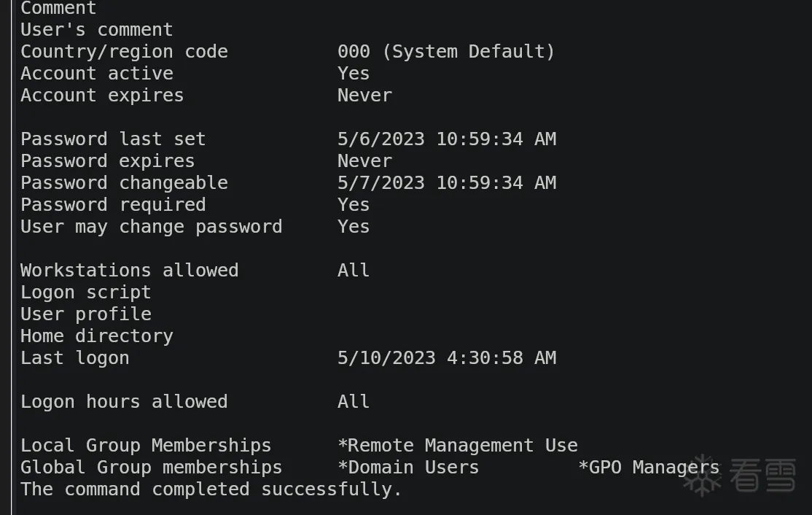
Task: Click the "User may change password" label
Action: pyautogui.click(x=151, y=227)
